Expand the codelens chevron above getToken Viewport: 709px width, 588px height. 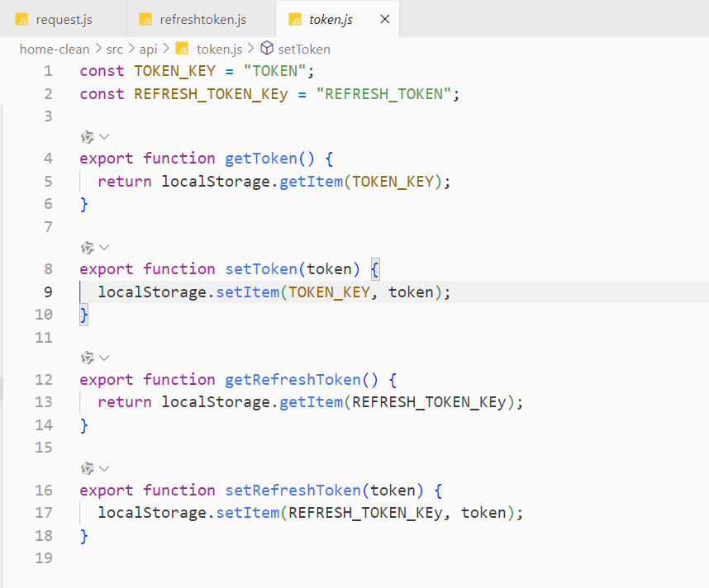coord(104,136)
